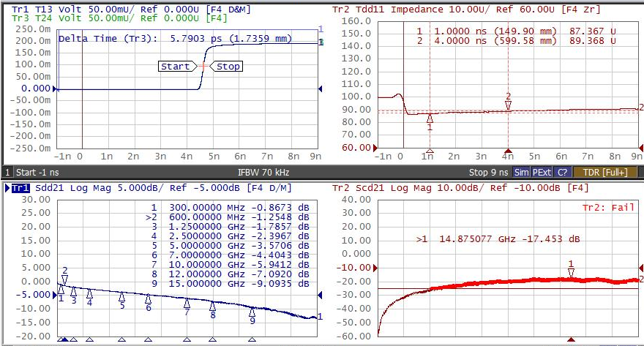This screenshot has height=346, width=644.
Task: Click marker 8 on the Sdd21 plot
Action: click(x=213, y=306)
